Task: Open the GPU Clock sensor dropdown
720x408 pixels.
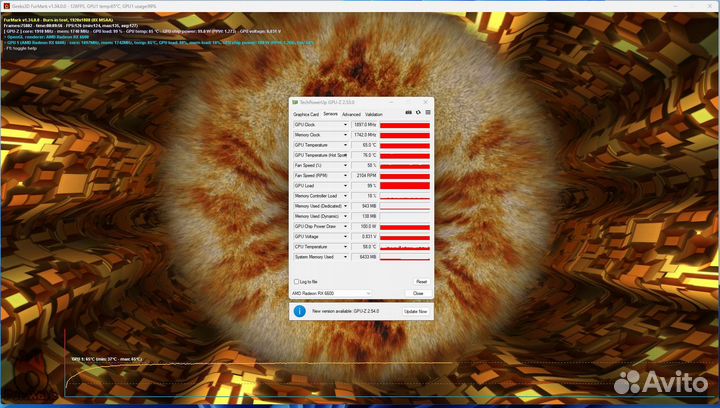Action: pyautogui.click(x=345, y=125)
